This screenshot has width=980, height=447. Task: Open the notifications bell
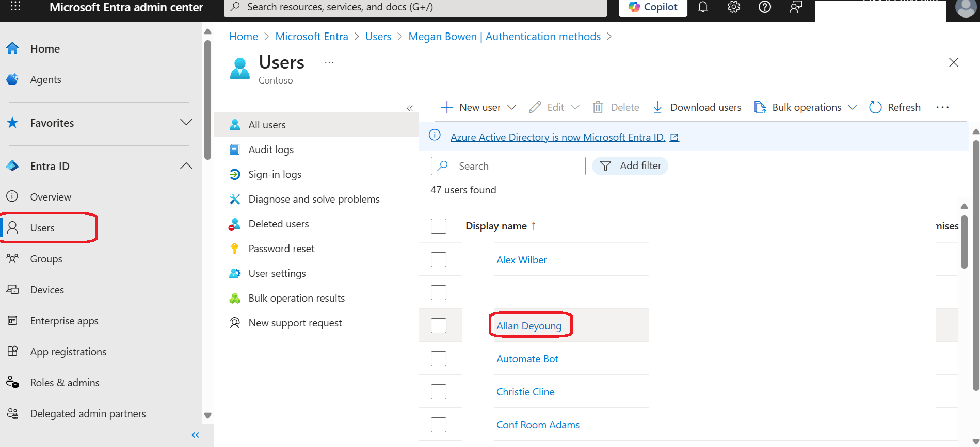703,7
